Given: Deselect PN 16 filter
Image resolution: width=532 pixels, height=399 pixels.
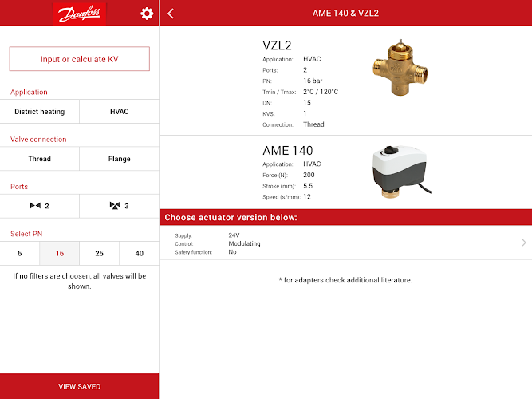Looking at the screenshot, I should tap(59, 253).
